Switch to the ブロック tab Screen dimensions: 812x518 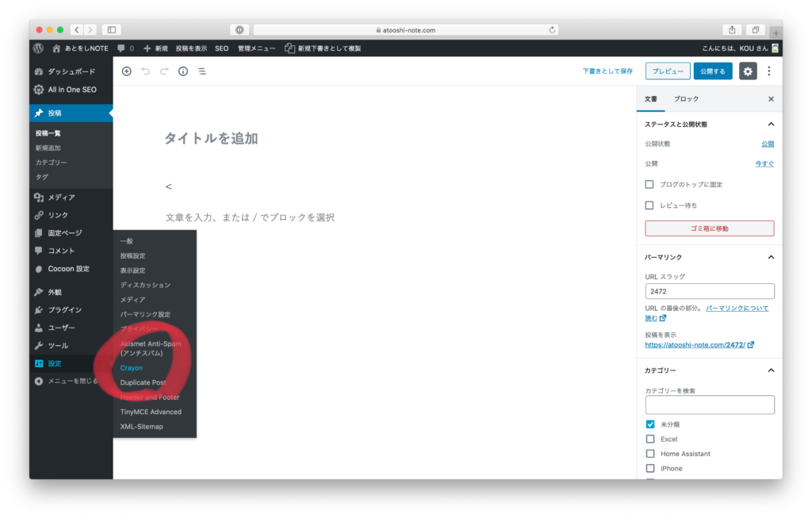[686, 99]
